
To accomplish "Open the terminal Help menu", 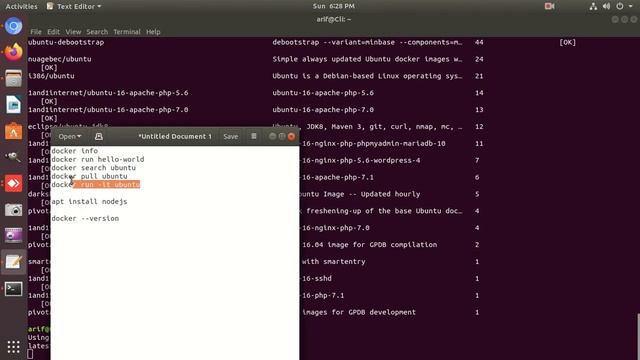I will click(x=153, y=32).
